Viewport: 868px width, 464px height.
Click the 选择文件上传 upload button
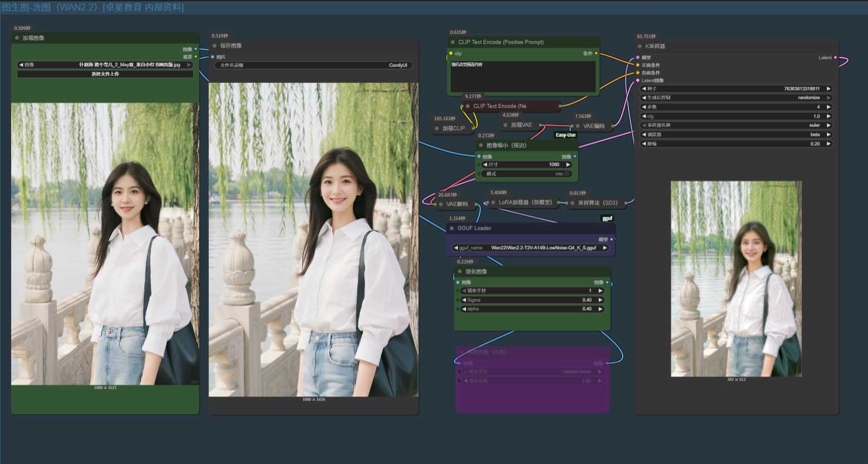tap(105, 75)
